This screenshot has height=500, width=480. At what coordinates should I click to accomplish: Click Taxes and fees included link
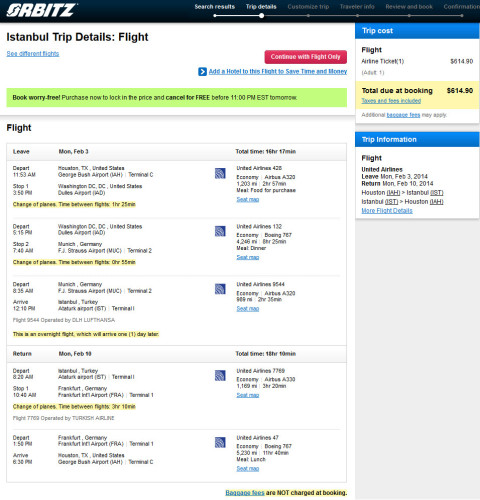[x=391, y=101]
